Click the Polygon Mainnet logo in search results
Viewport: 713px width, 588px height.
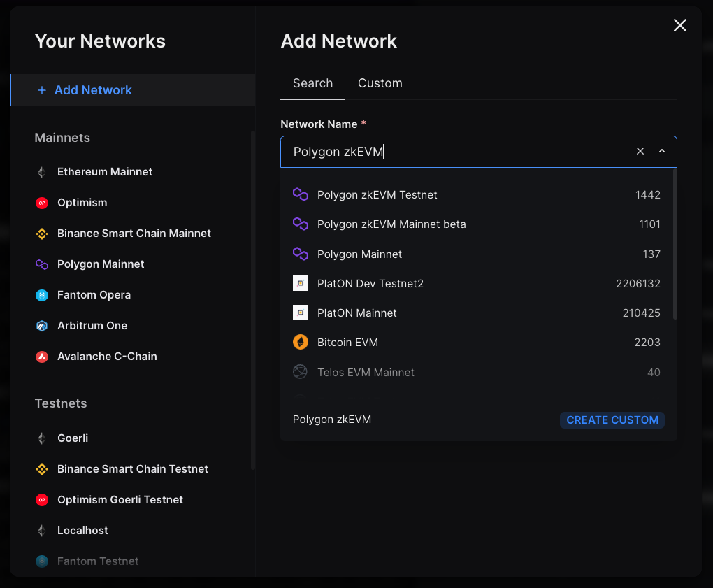click(x=301, y=254)
